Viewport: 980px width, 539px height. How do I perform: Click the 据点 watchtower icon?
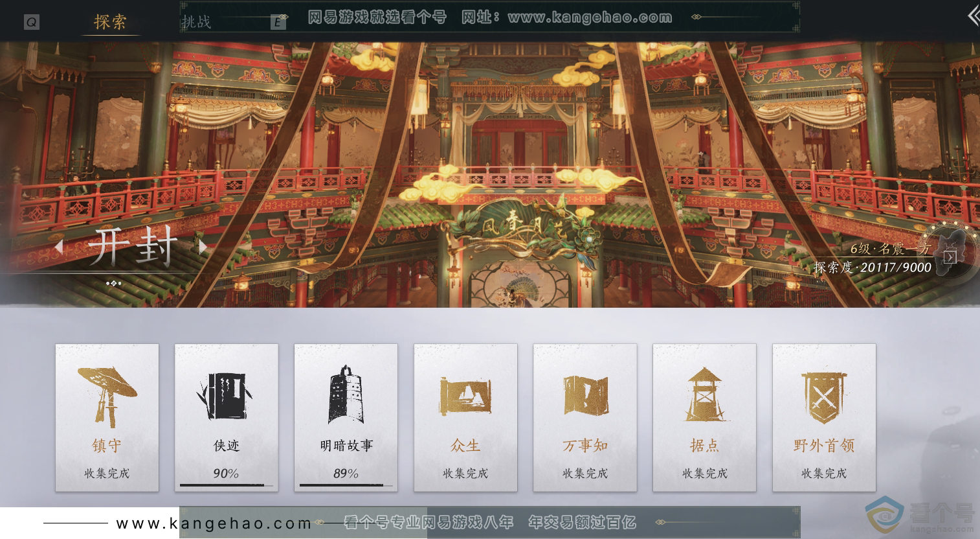click(x=704, y=394)
